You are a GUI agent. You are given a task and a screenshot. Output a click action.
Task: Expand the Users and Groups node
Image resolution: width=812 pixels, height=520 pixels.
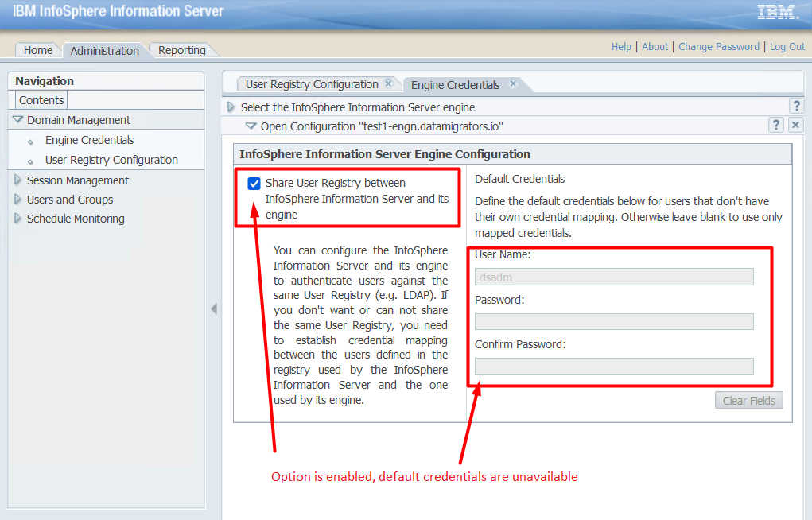coord(18,200)
